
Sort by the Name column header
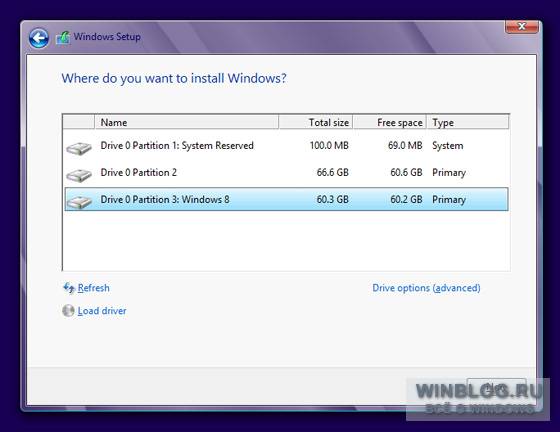coord(186,122)
